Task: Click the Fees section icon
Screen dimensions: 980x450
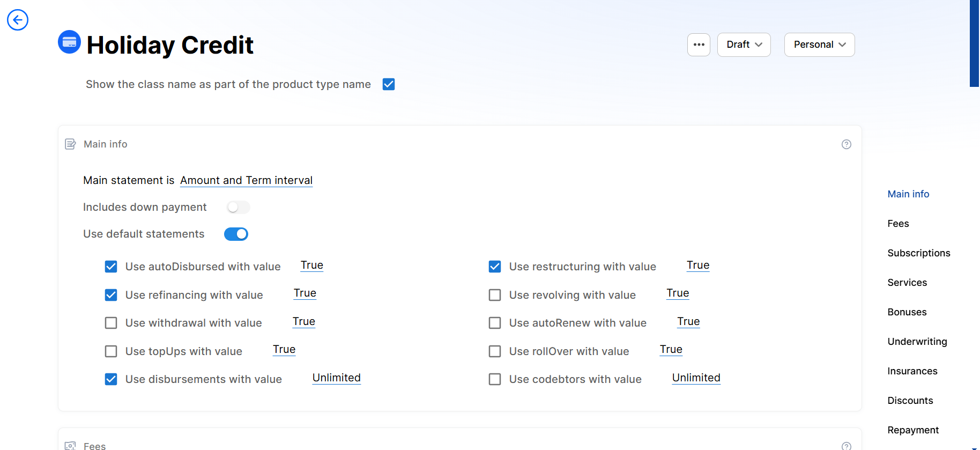Action: [70, 446]
